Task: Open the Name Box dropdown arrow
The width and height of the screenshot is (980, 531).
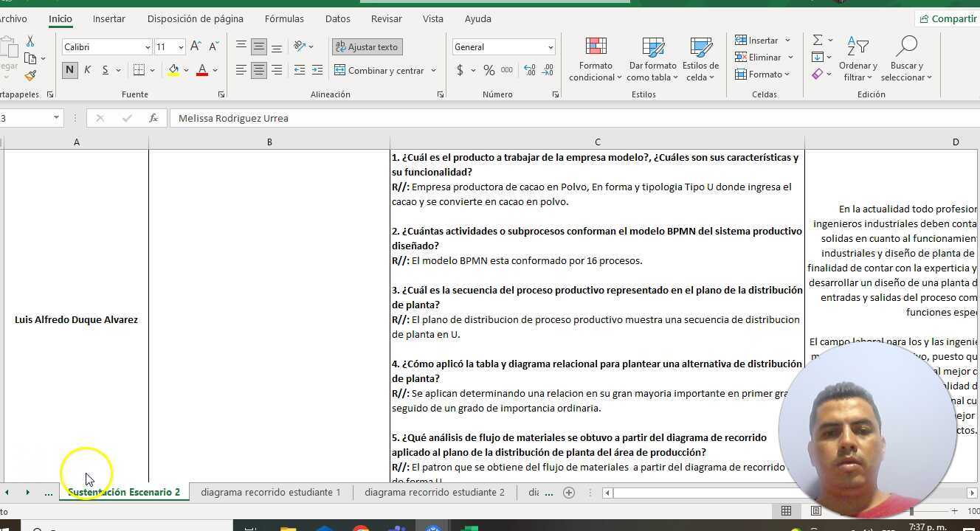Action: 56,118
